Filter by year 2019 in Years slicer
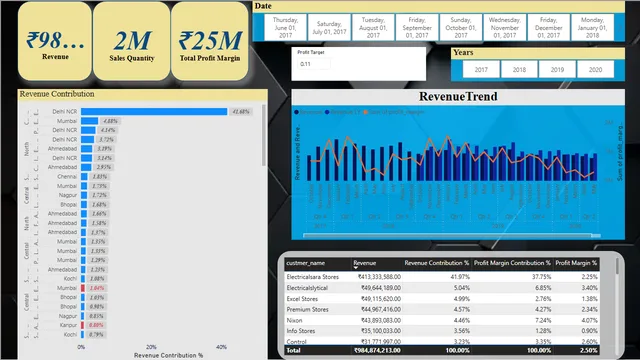640x360 pixels. (557, 70)
